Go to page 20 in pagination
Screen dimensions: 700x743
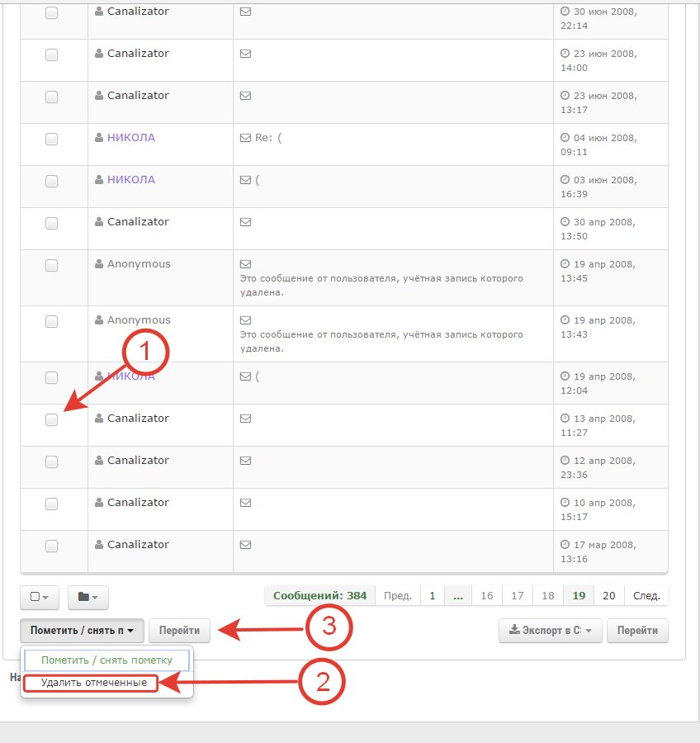(608, 596)
